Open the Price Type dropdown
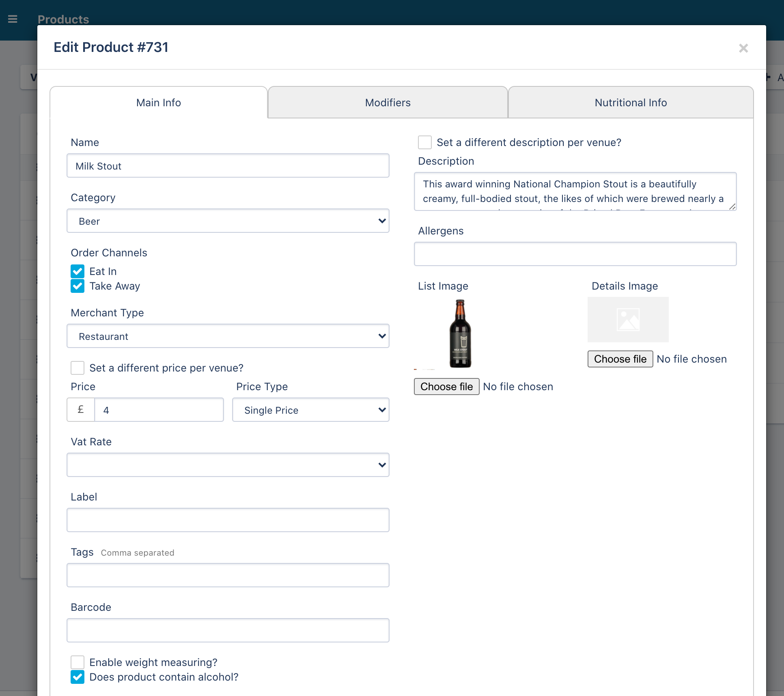Viewport: 784px width, 696px height. [311, 410]
